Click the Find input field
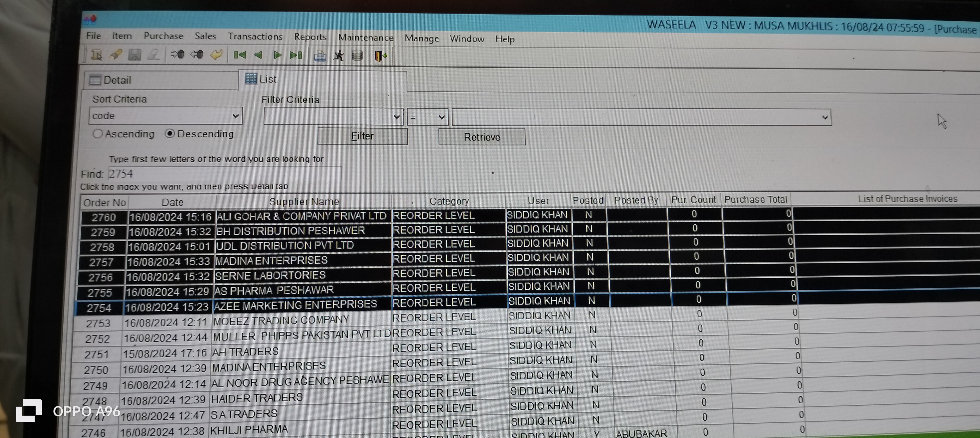The height and width of the screenshot is (438, 980). [224, 174]
